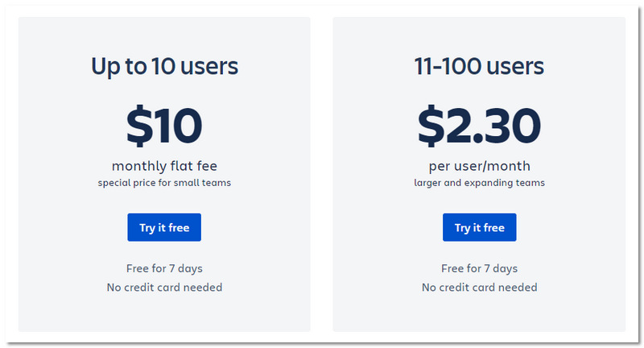
Task: Click the word 'users' in '11-100 users'
Action: (515, 66)
